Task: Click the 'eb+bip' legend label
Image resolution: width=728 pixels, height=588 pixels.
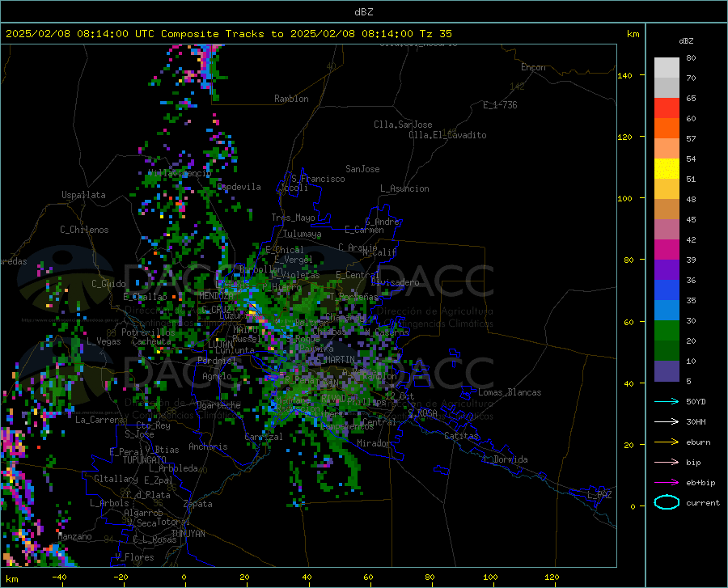Action: 700,483
